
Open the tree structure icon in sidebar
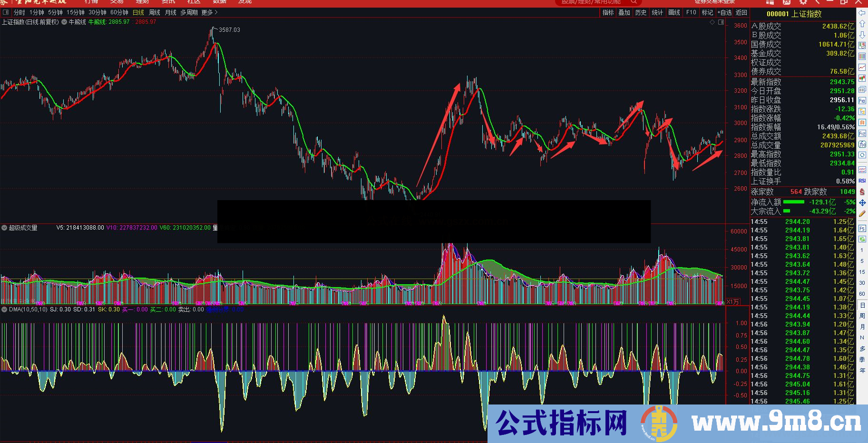point(862,112)
